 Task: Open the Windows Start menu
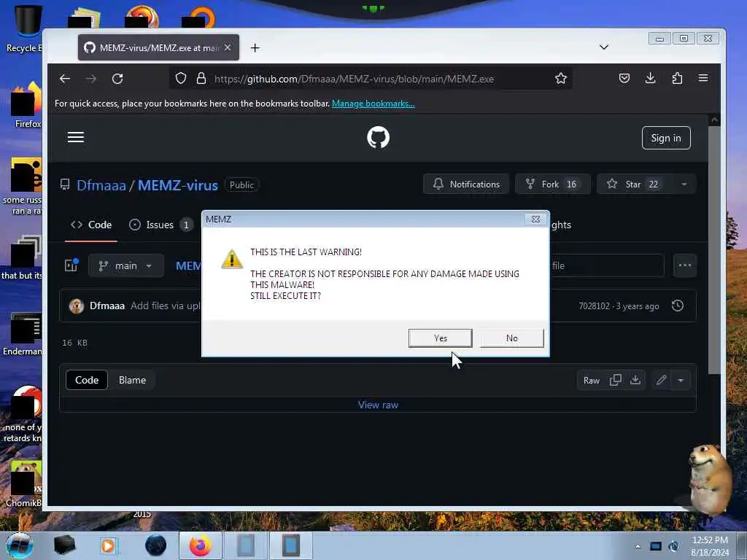pyautogui.click(x=20, y=545)
